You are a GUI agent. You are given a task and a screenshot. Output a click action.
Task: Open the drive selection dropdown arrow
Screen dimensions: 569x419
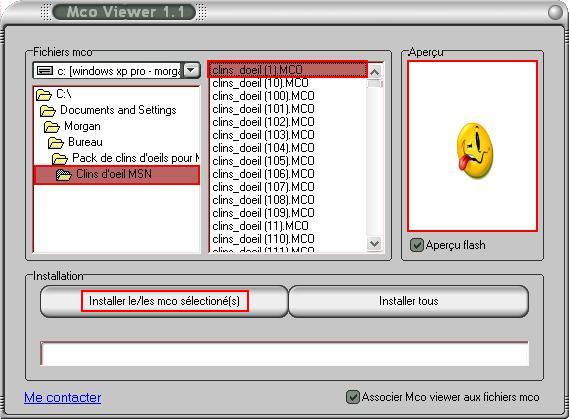[191, 70]
